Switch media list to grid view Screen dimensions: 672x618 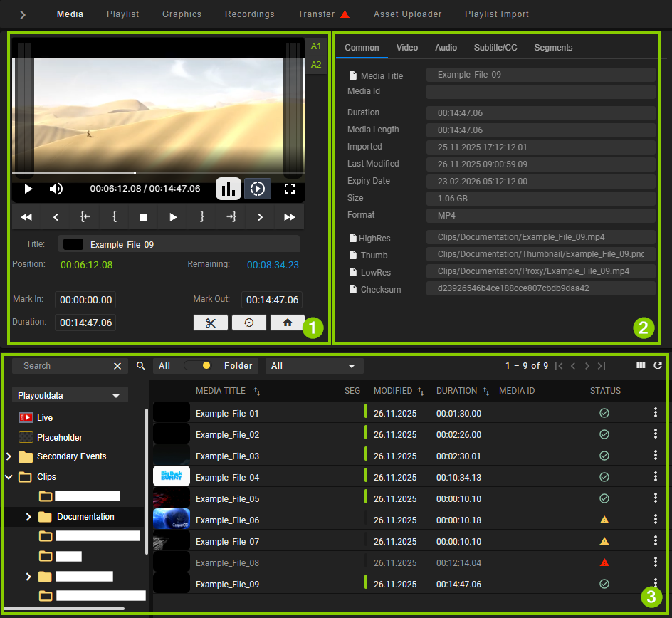coord(641,365)
